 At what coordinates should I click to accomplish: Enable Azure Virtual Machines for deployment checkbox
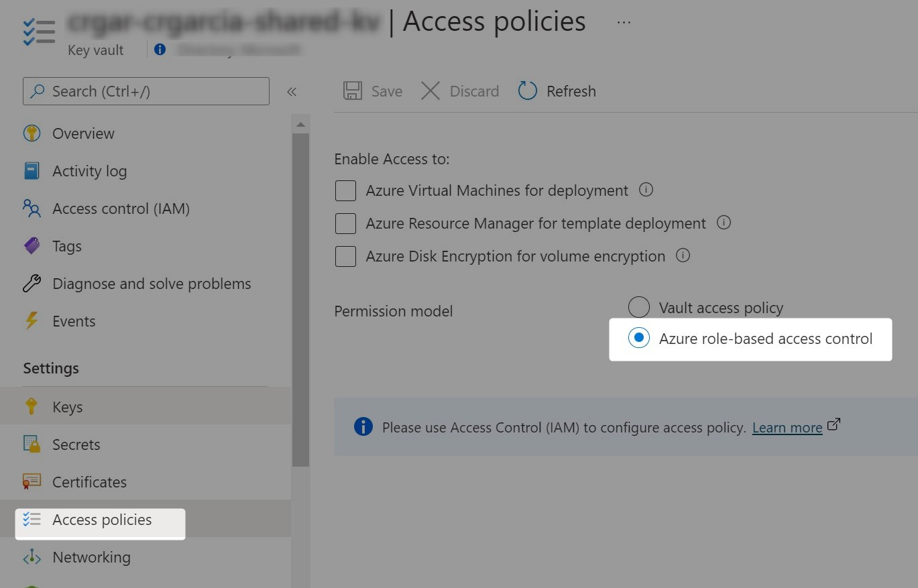[x=345, y=191]
